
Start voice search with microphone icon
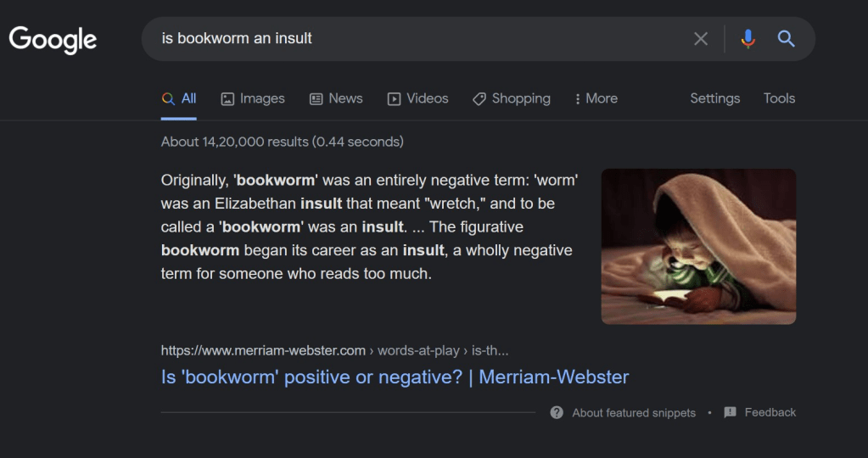(748, 39)
